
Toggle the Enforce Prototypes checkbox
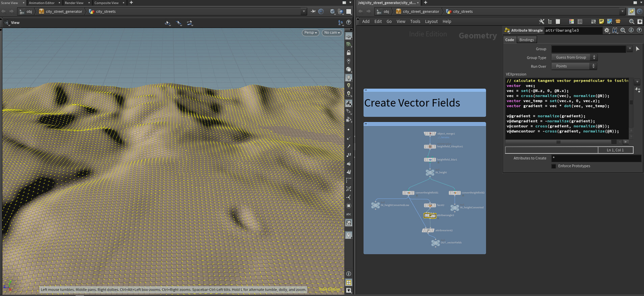click(554, 166)
